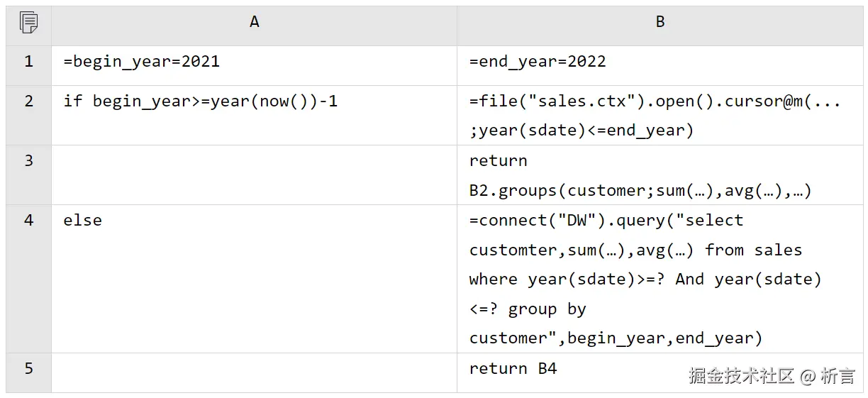The image size is (868, 398).
Task: Select column A header
Action: pos(254,23)
